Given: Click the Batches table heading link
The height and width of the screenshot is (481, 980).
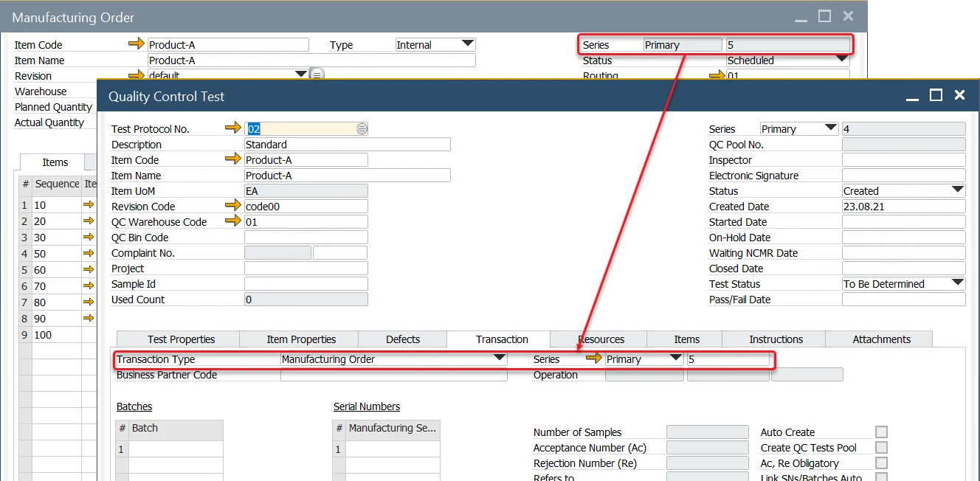Looking at the screenshot, I should point(134,406).
